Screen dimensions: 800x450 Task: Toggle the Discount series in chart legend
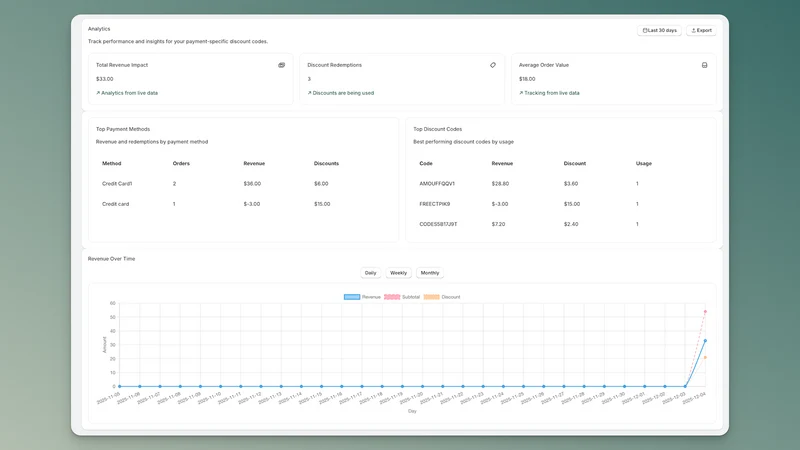(x=442, y=297)
